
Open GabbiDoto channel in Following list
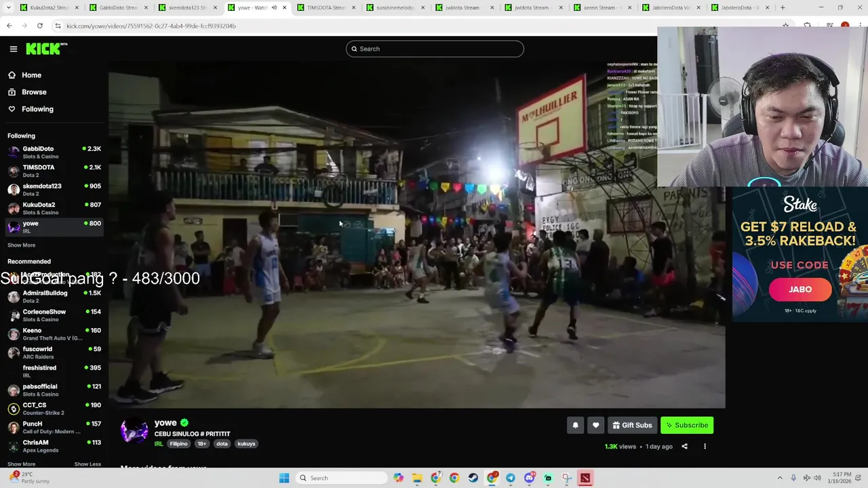point(54,152)
